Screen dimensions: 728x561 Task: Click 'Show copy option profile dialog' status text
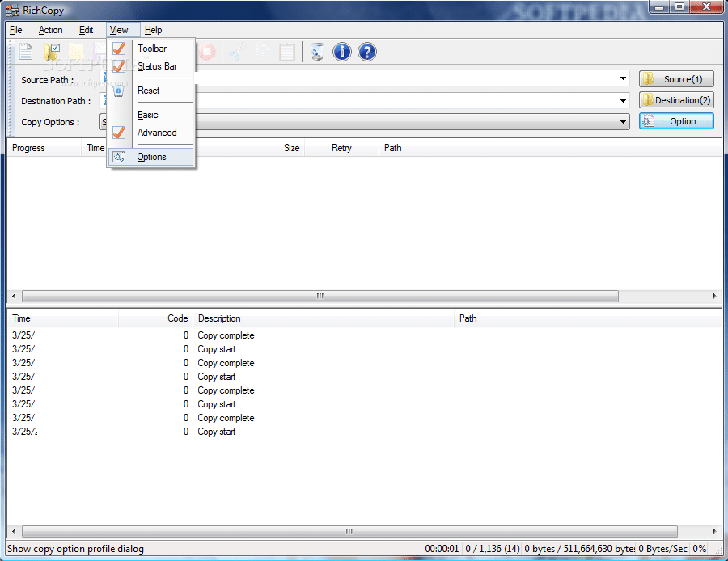tap(76, 549)
